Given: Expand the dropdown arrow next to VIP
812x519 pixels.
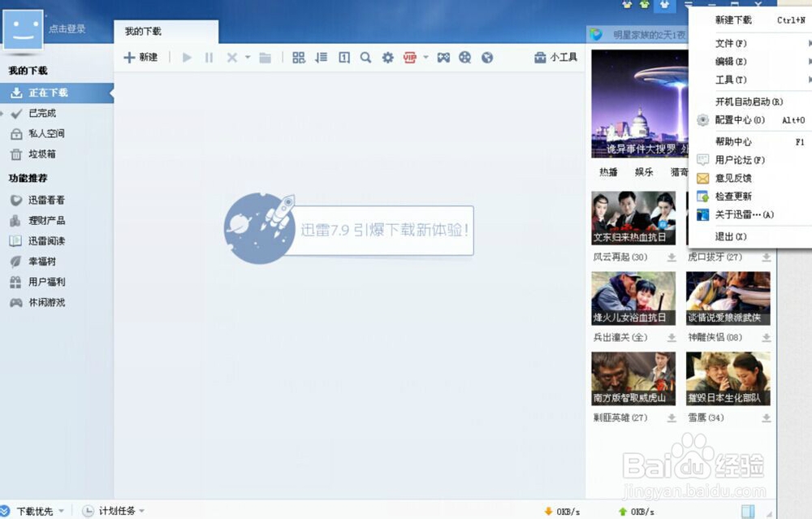Looking at the screenshot, I should [x=425, y=57].
